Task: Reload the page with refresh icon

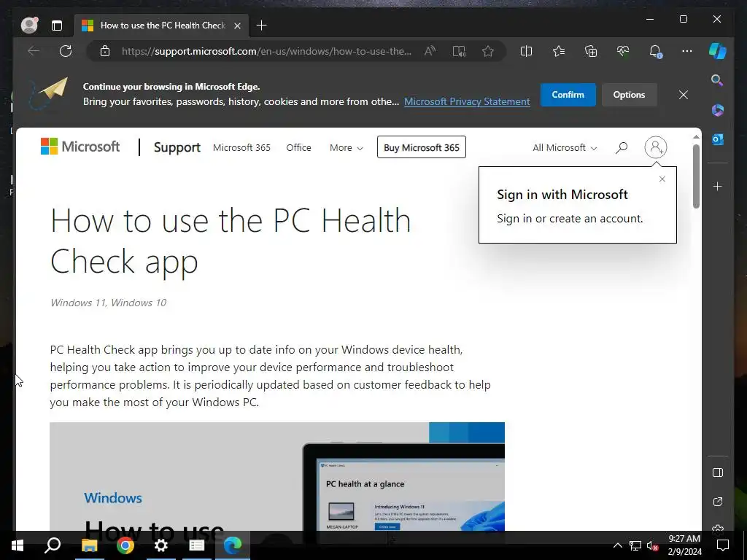Action: (x=66, y=51)
